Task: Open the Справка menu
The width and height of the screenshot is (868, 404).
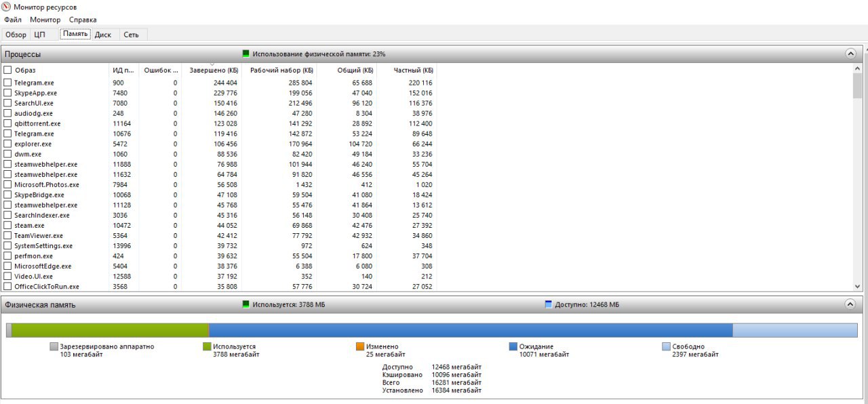Action: click(83, 20)
